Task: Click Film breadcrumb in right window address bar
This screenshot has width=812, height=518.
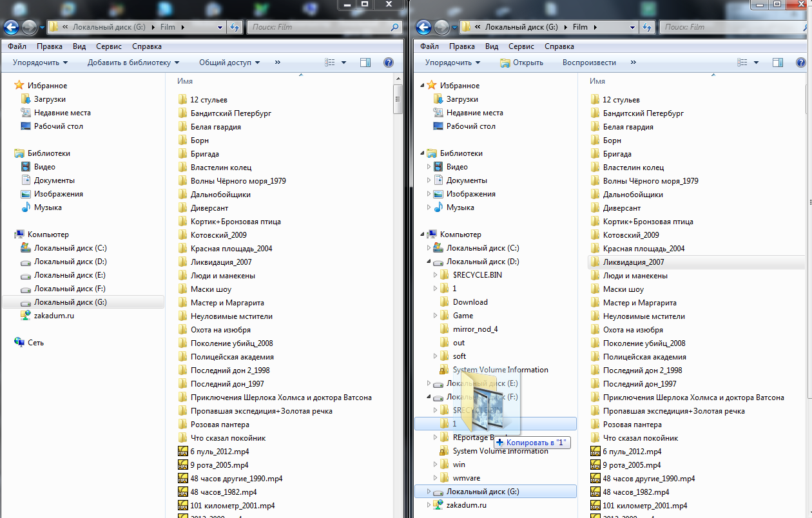Action: (x=579, y=27)
